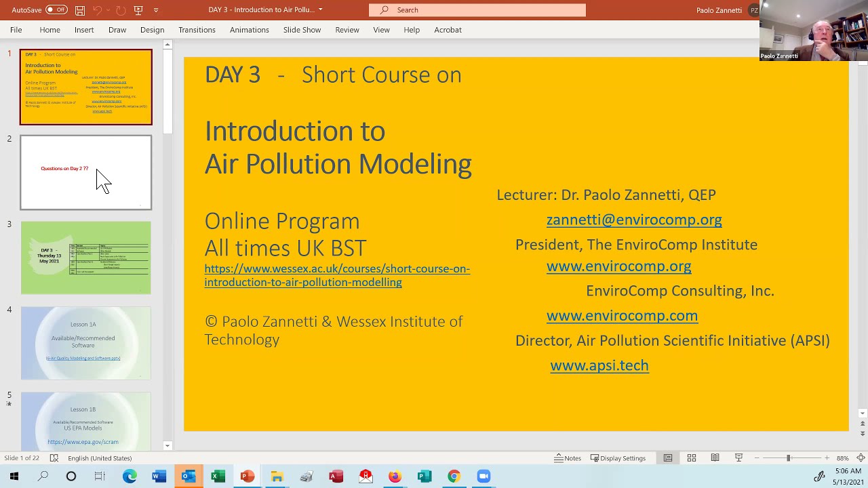Image resolution: width=868 pixels, height=488 pixels.
Task: Click in the Search box
Action: pos(477,9)
